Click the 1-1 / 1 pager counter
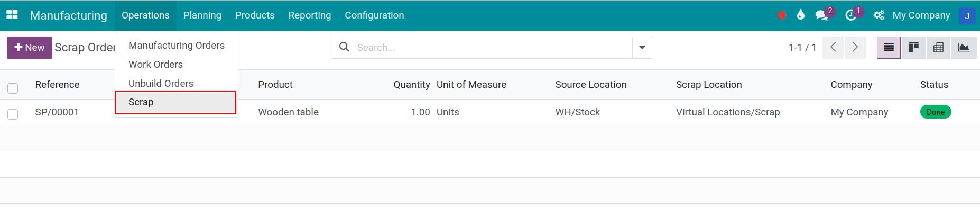 click(802, 48)
